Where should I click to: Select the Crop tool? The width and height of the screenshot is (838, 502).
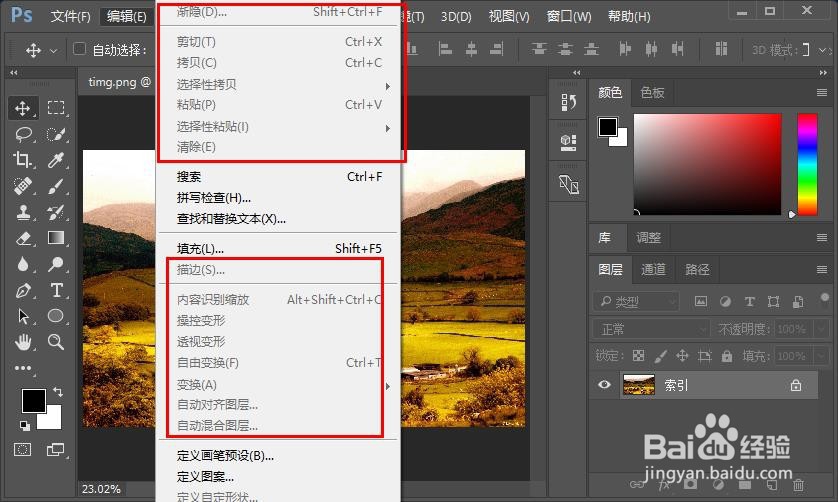point(22,160)
